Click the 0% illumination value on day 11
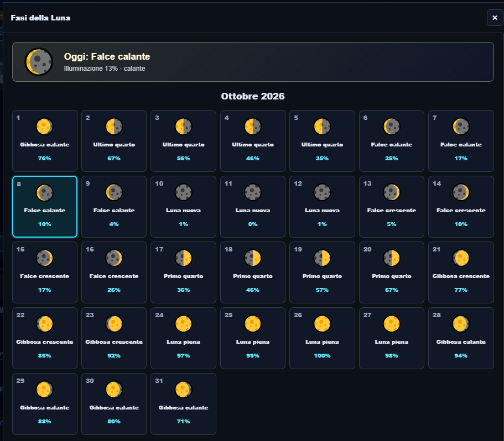 253,224
